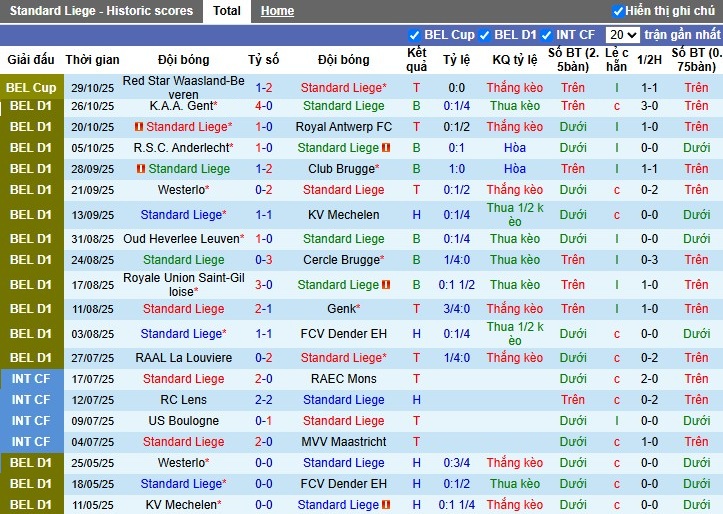Click red card icon in Anderlecht 05/10/25 row
This screenshot has height=514, width=723.
[386, 148]
